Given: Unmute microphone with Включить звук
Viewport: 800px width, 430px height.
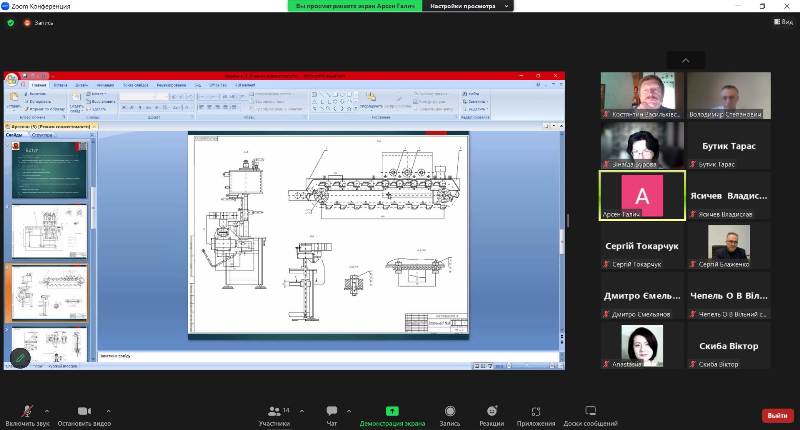Looking at the screenshot, I should 27,414.
